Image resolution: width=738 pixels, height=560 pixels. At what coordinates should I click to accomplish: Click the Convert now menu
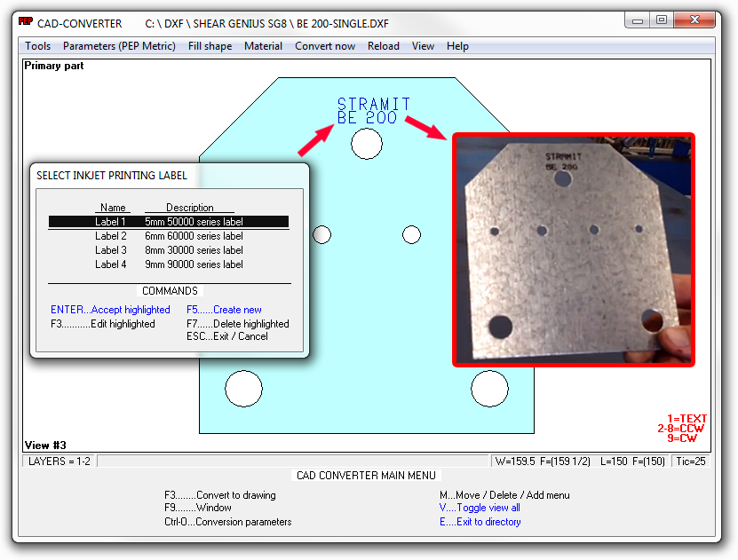point(325,46)
